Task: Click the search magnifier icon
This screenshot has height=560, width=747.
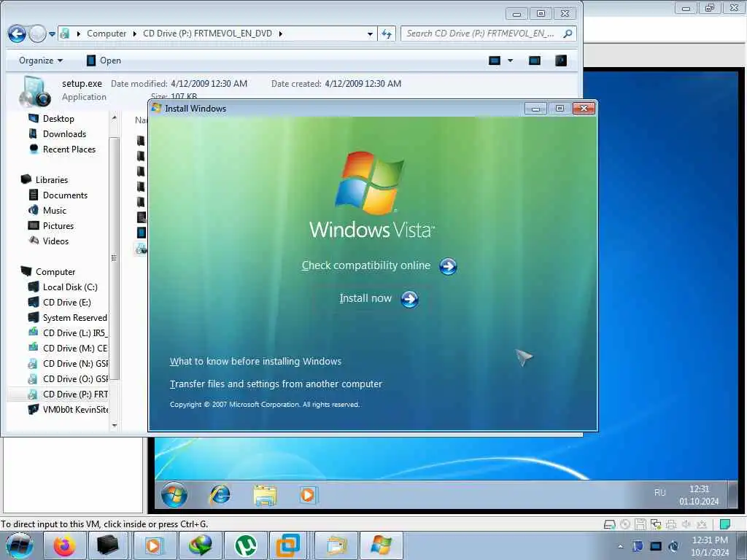Action: pyautogui.click(x=568, y=34)
